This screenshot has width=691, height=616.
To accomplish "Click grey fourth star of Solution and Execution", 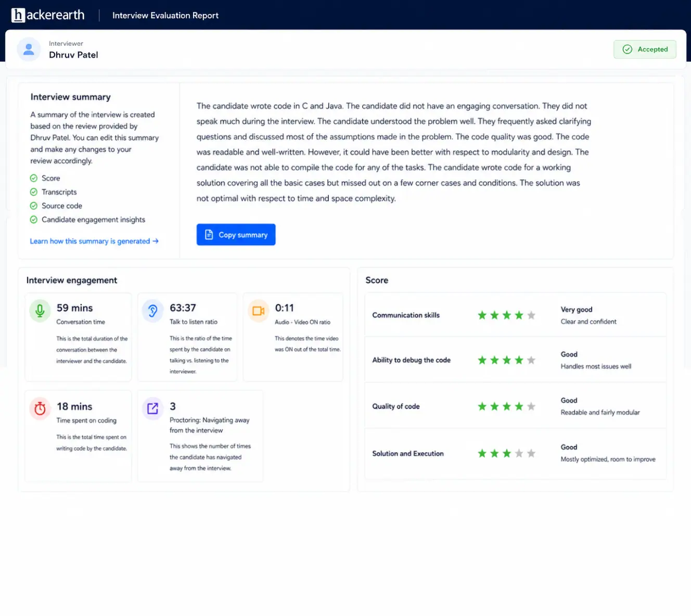I will 519,454.
